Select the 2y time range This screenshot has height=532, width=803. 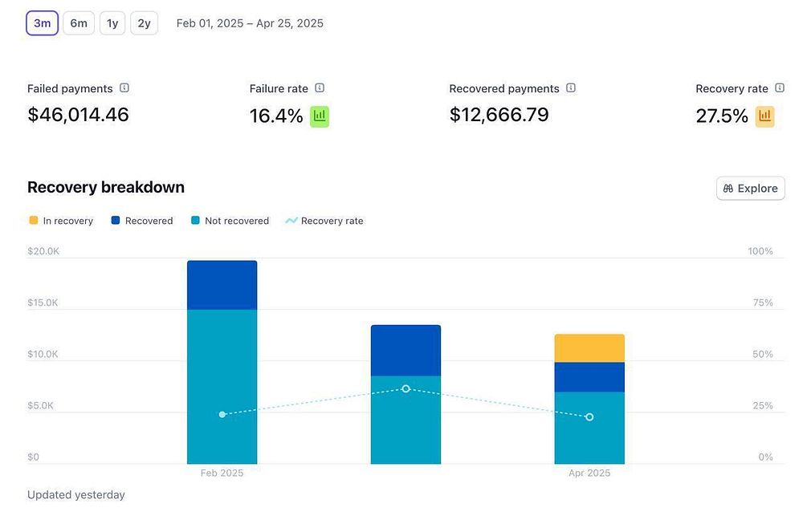coord(145,23)
